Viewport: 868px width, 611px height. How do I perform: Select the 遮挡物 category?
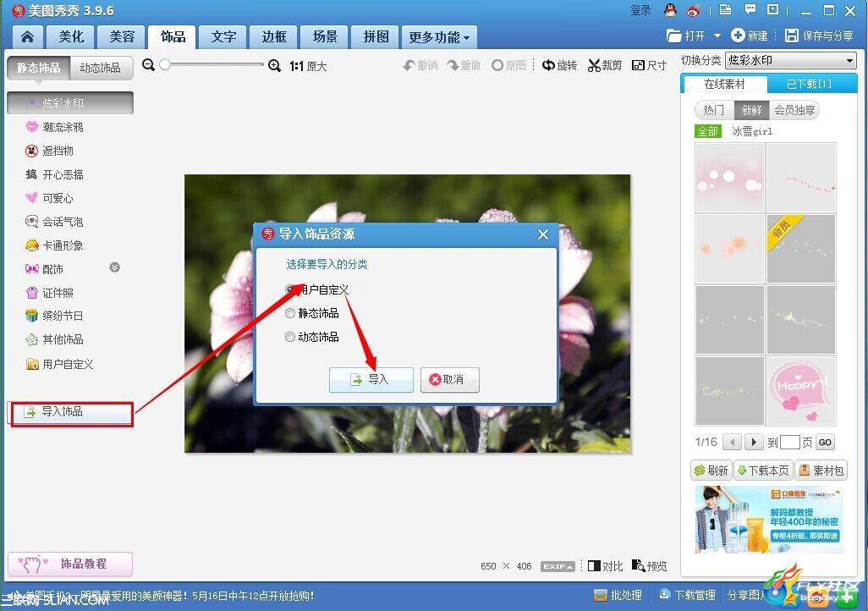(x=49, y=151)
